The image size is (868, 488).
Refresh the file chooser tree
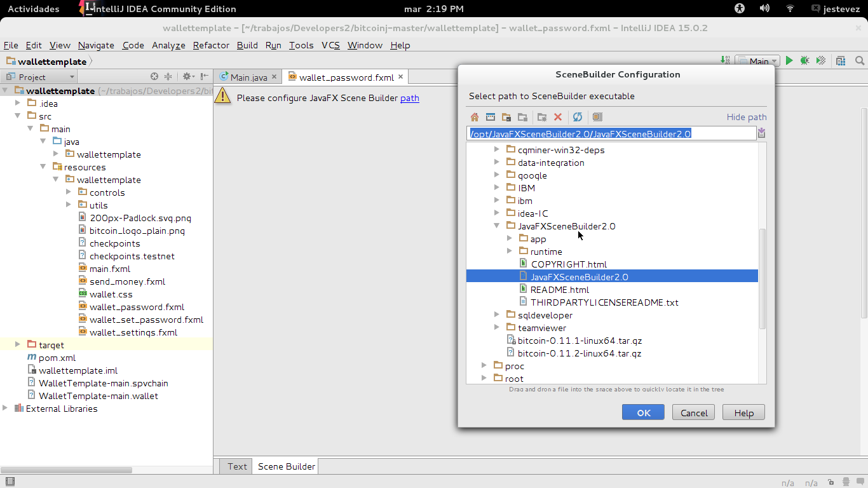coord(578,117)
